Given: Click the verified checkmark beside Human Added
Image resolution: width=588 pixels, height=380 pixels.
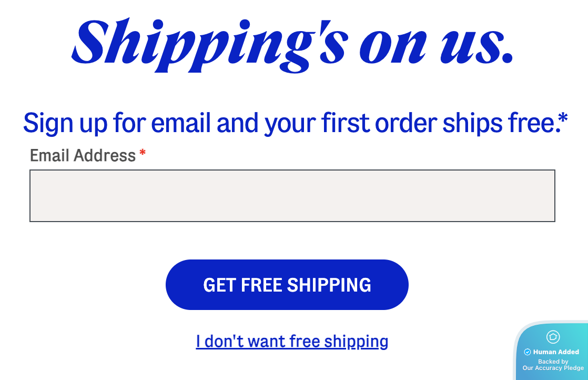Looking at the screenshot, I should [528, 352].
